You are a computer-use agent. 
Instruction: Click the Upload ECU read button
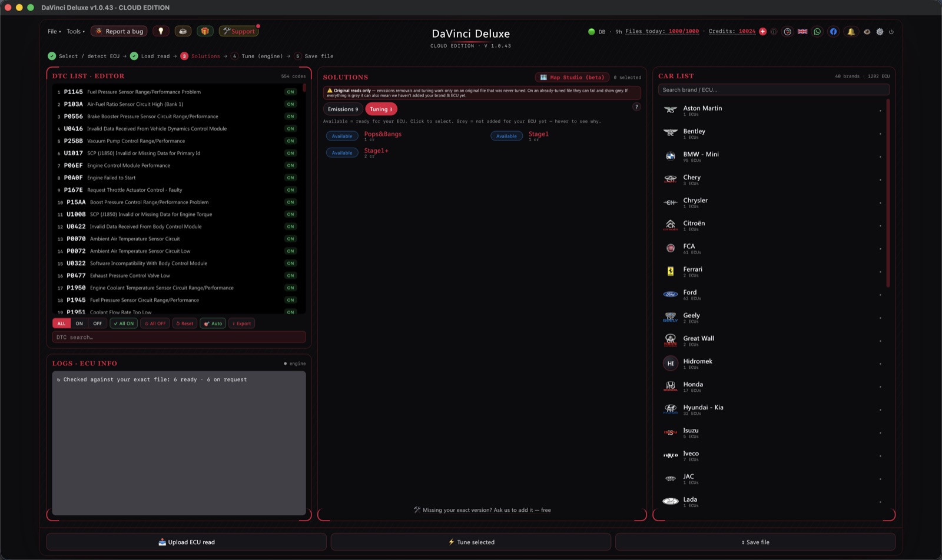[x=187, y=542]
